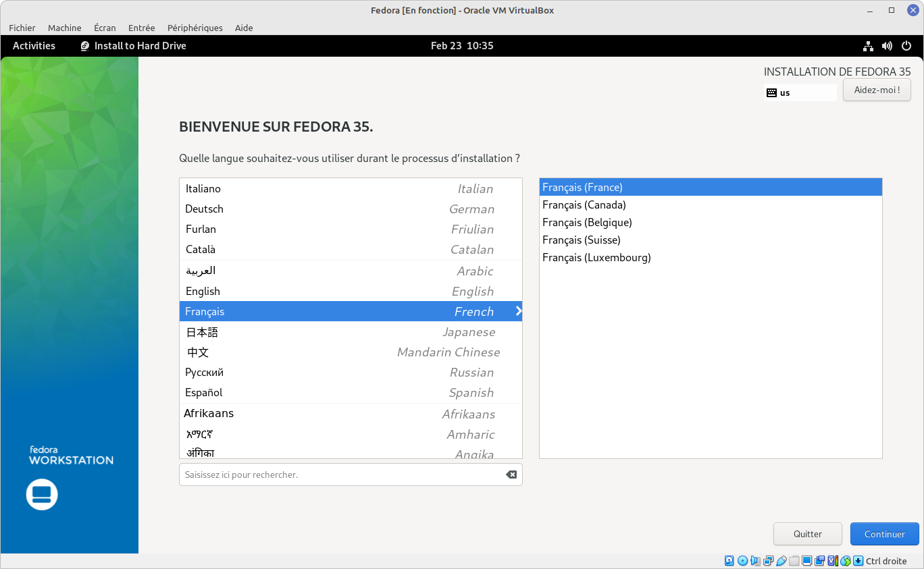Open the Périphériques menu
924x569 pixels.
pos(195,28)
